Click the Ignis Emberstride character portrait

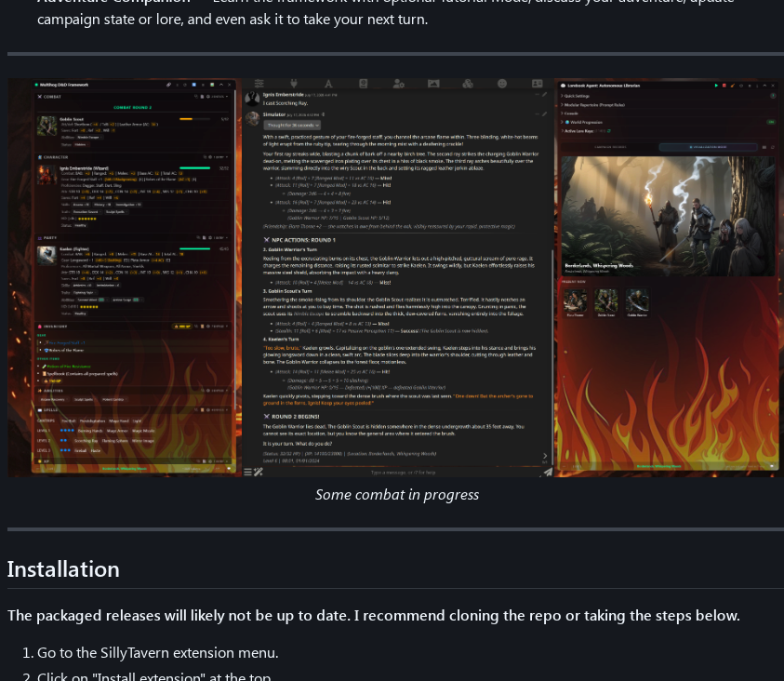pyautogui.click(x=47, y=176)
